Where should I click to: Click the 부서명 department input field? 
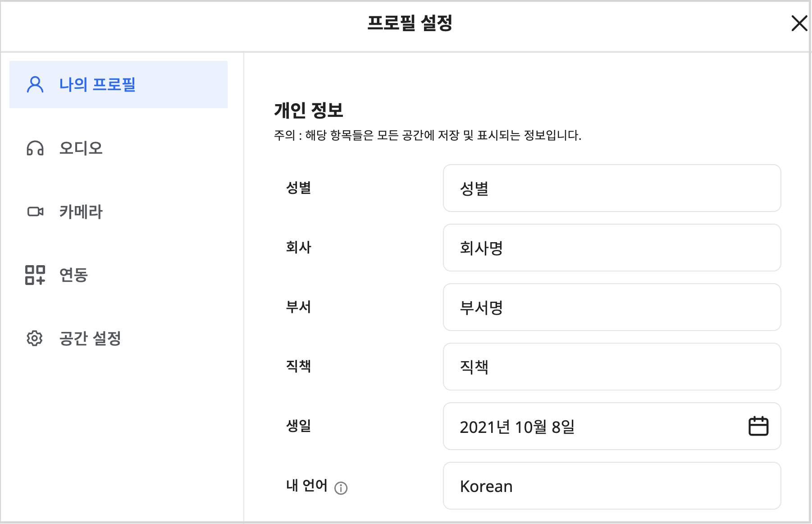(611, 307)
